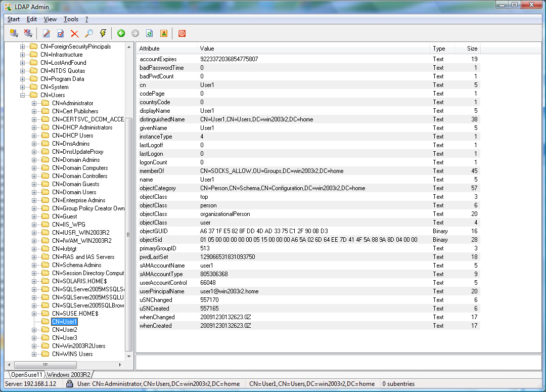Refresh with the green arrows document icon
The height and width of the screenshot is (392, 546).
149,33
